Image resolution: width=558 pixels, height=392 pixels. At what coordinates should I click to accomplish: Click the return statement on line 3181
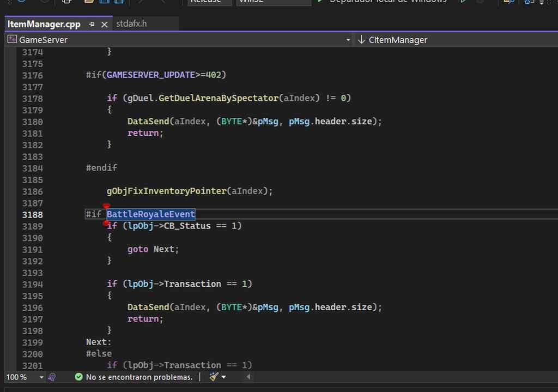coord(145,133)
